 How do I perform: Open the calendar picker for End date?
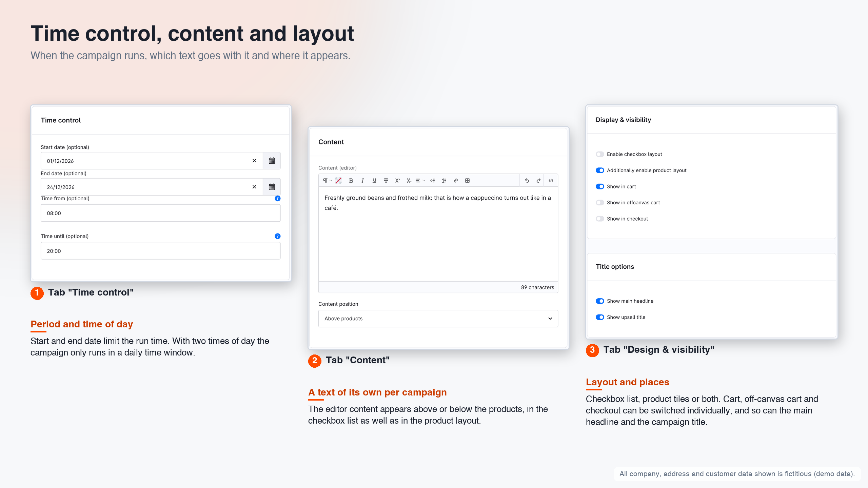tap(272, 187)
